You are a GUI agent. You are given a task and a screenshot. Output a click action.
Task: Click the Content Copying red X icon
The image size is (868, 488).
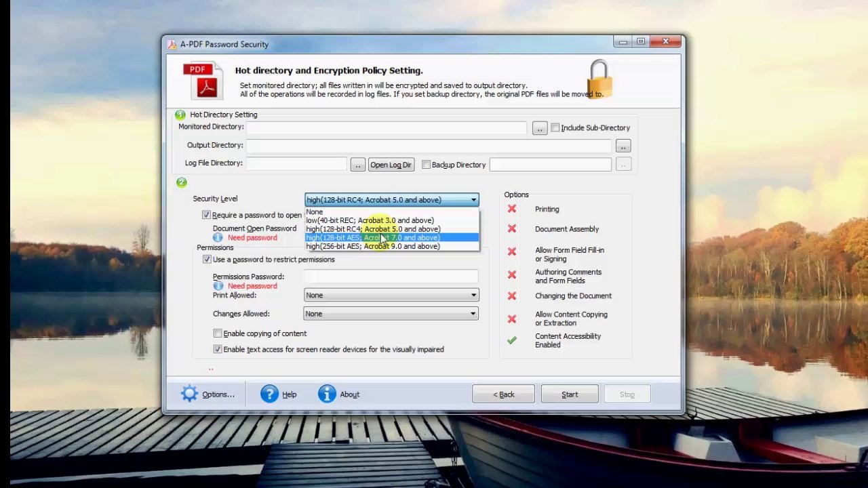point(512,319)
